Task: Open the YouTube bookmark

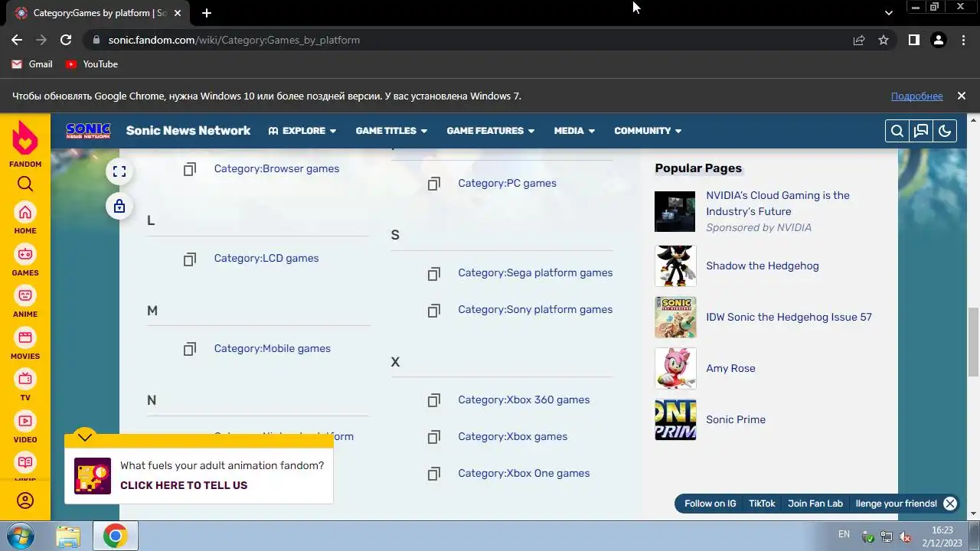Action: pyautogui.click(x=92, y=64)
